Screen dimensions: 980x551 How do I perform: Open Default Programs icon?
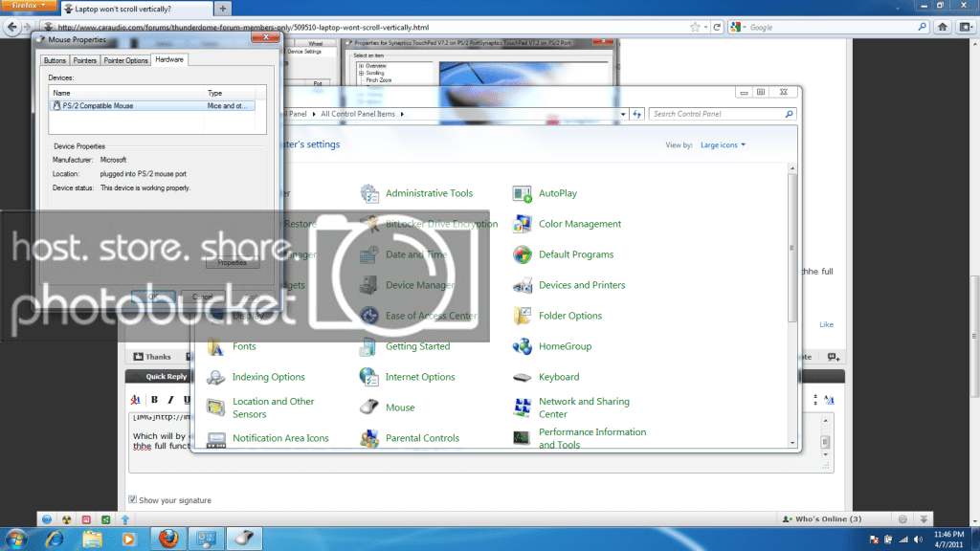tap(522, 254)
